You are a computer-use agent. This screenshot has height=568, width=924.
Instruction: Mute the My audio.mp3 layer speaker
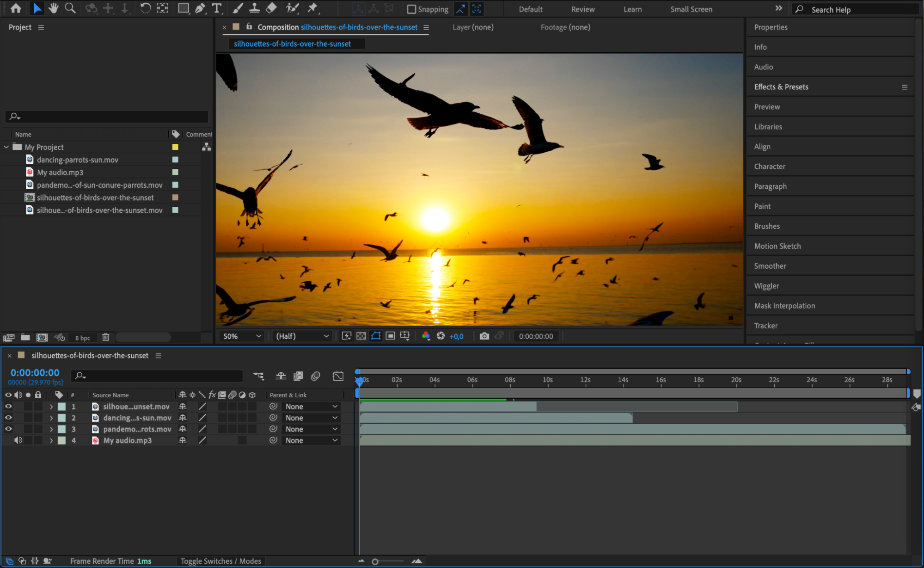click(18, 440)
